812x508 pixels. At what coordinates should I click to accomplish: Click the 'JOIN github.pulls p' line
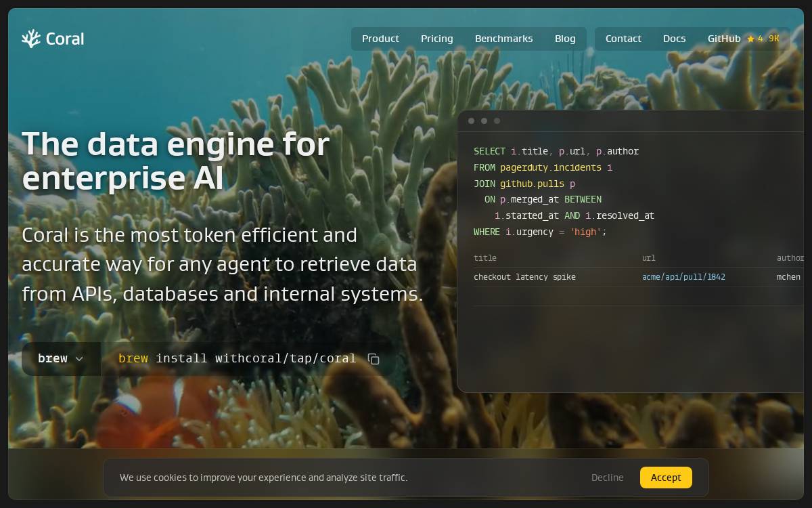524,184
